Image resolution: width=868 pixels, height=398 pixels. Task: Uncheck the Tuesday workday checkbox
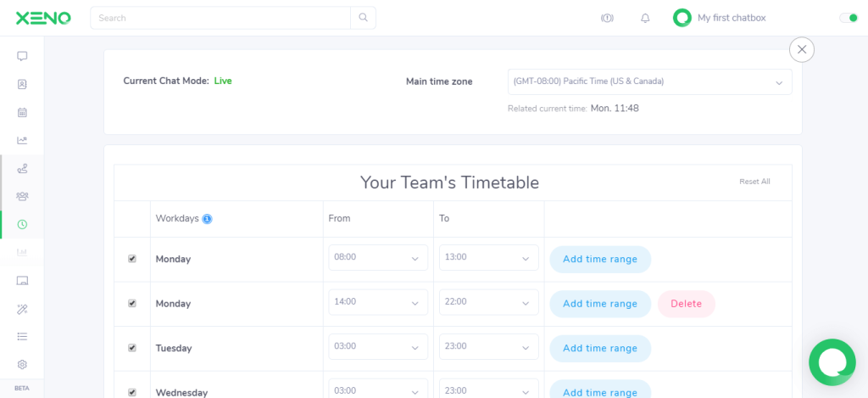(x=131, y=348)
